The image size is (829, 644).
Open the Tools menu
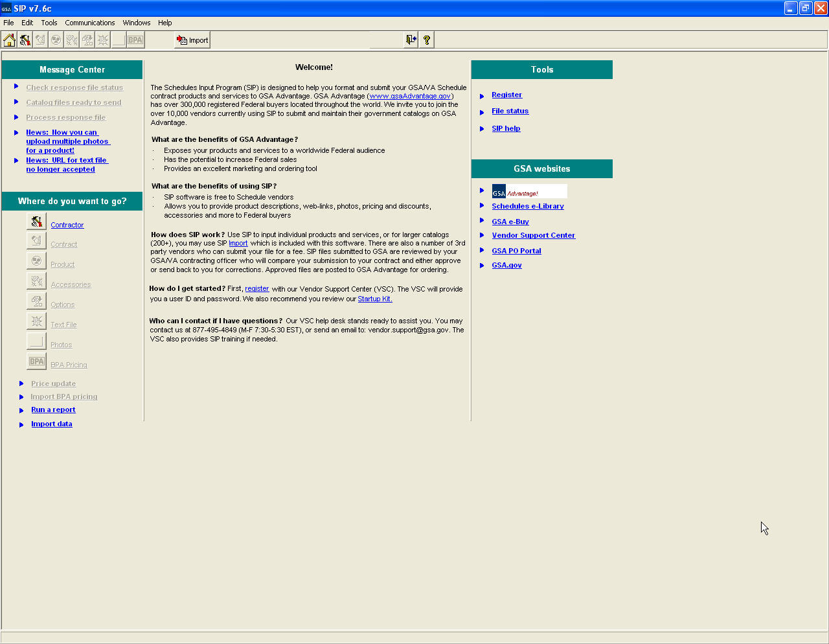pyautogui.click(x=49, y=23)
